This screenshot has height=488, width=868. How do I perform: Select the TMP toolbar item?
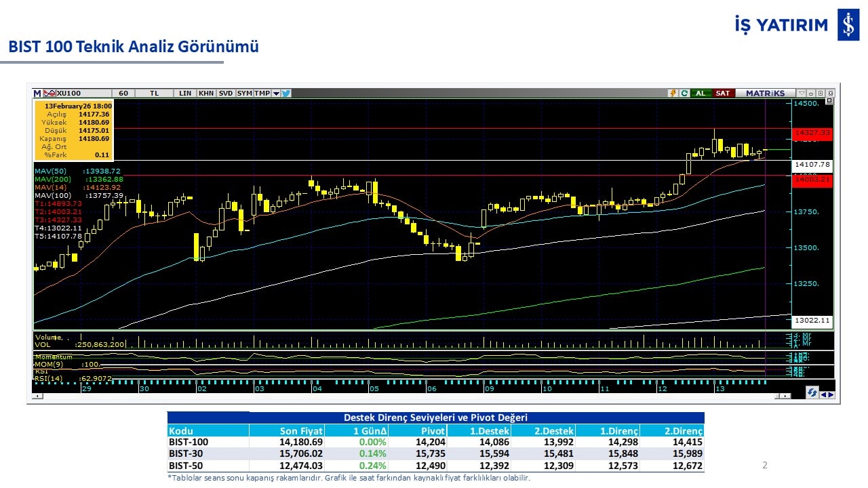(262, 94)
